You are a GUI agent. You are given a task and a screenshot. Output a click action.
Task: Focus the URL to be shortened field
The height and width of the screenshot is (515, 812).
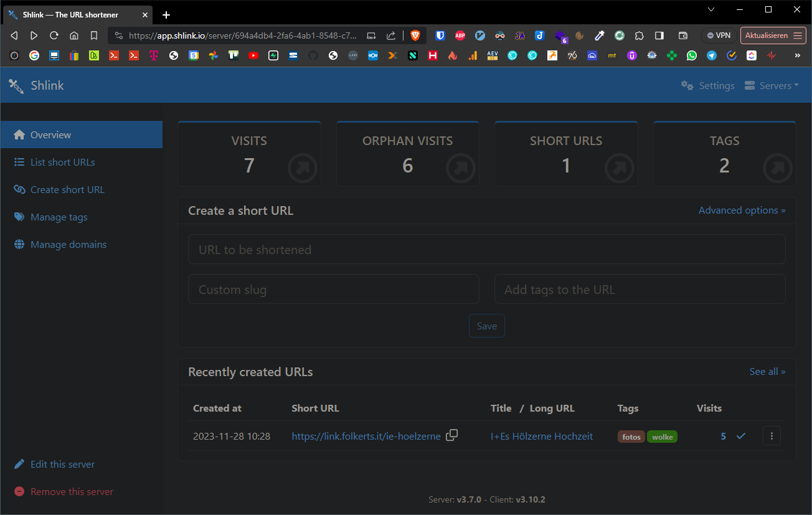(x=486, y=250)
